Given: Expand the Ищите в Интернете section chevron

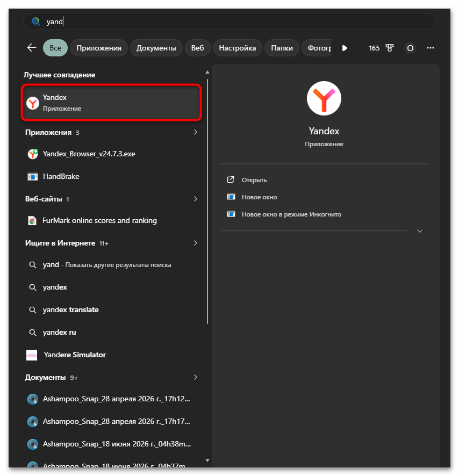Looking at the screenshot, I should tap(195, 243).
